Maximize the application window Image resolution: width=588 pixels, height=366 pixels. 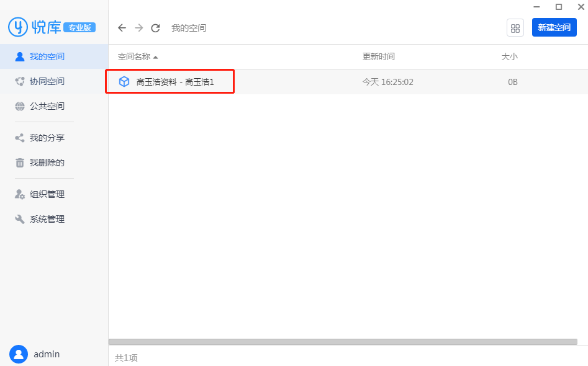[559, 7]
